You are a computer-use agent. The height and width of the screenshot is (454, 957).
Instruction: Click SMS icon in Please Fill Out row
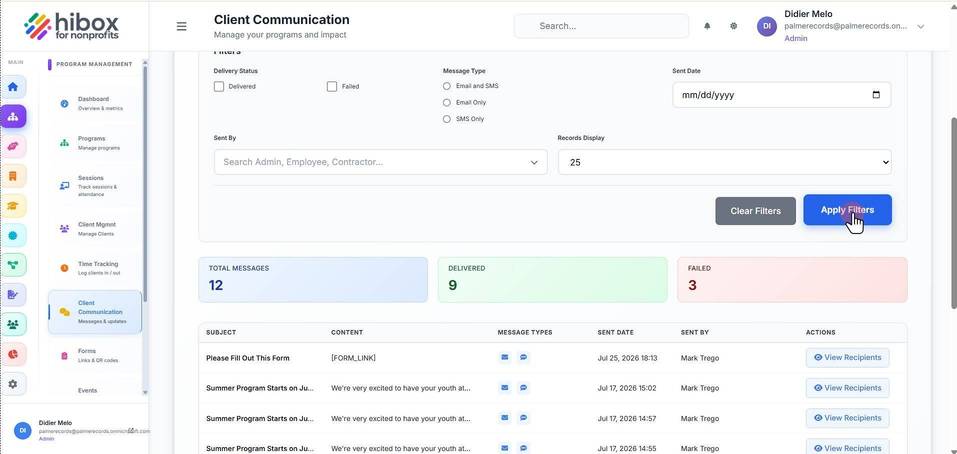[524, 358]
